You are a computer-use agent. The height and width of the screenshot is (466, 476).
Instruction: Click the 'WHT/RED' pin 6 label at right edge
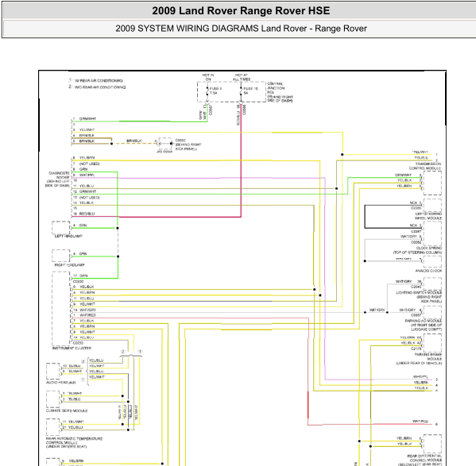[x=420, y=422]
